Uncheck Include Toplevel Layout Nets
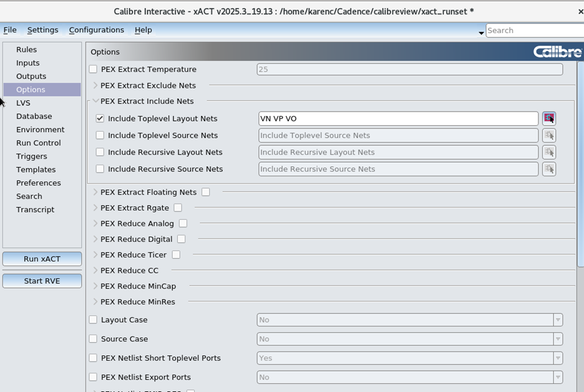The image size is (584, 392). coord(100,118)
